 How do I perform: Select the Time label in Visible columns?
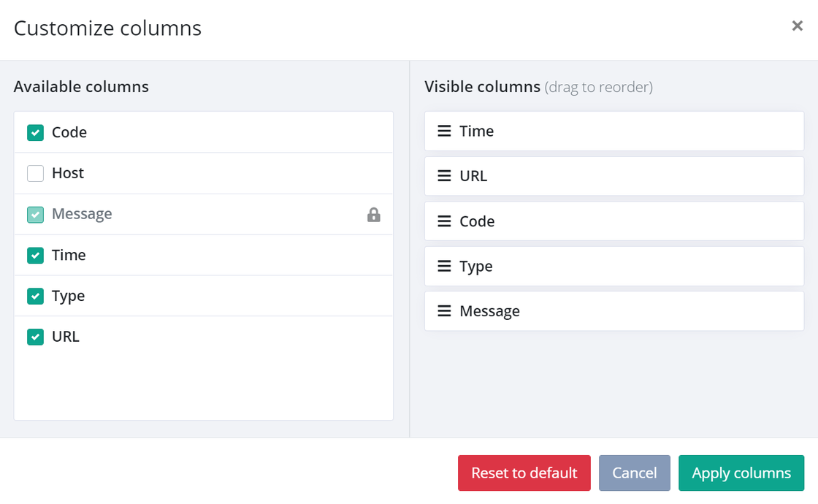point(476,131)
